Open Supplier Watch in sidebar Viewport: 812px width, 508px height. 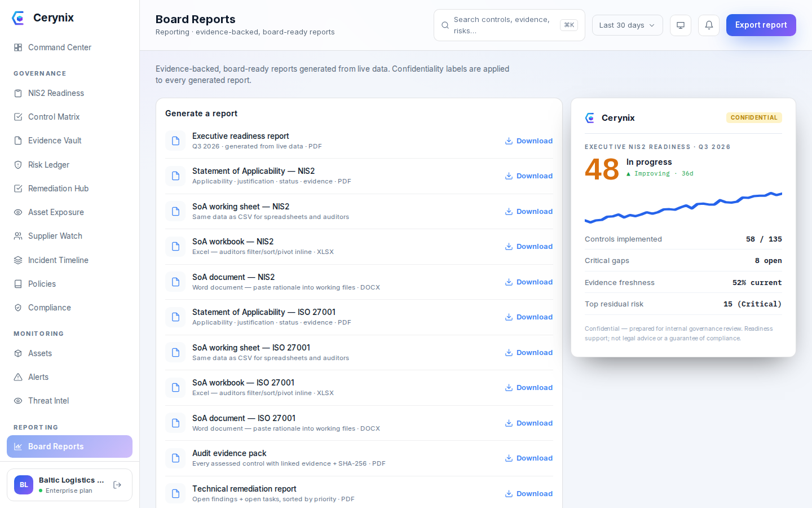coord(70,236)
